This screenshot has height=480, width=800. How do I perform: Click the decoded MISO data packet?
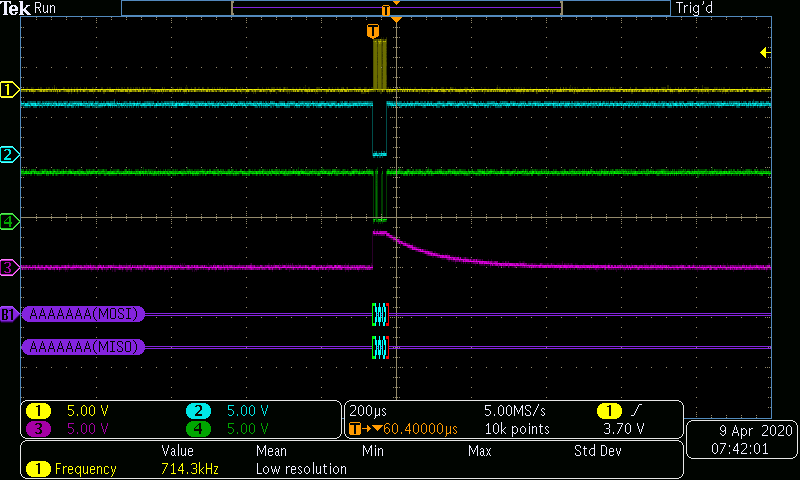[381, 347]
